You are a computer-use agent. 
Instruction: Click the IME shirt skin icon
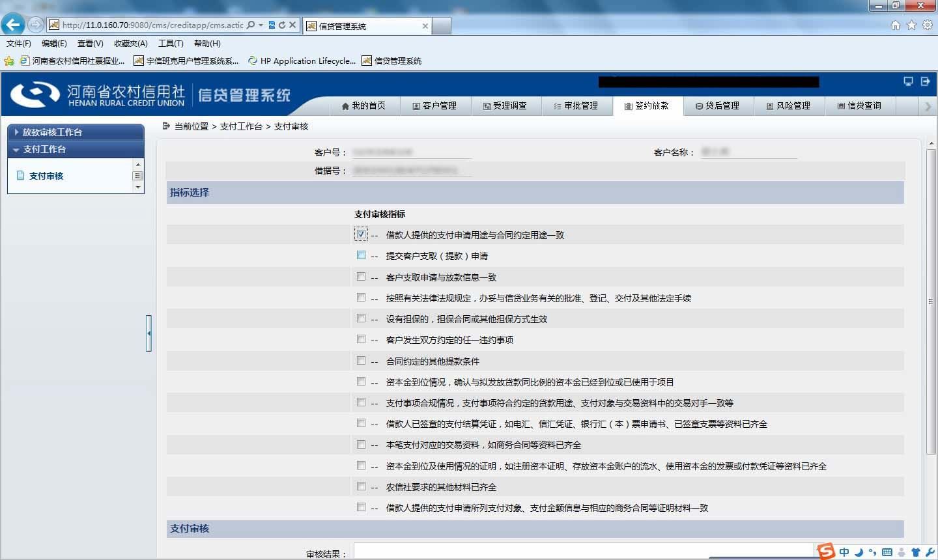point(915,552)
